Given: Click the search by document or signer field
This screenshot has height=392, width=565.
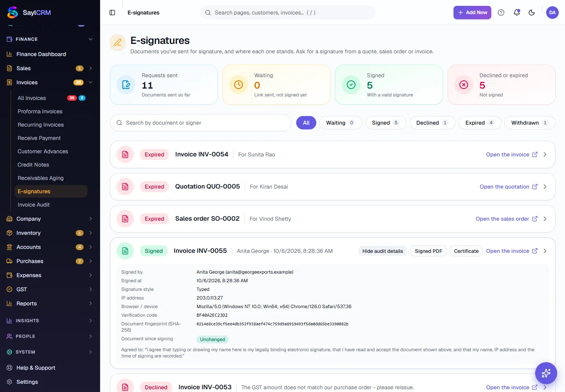Looking at the screenshot, I should point(200,123).
